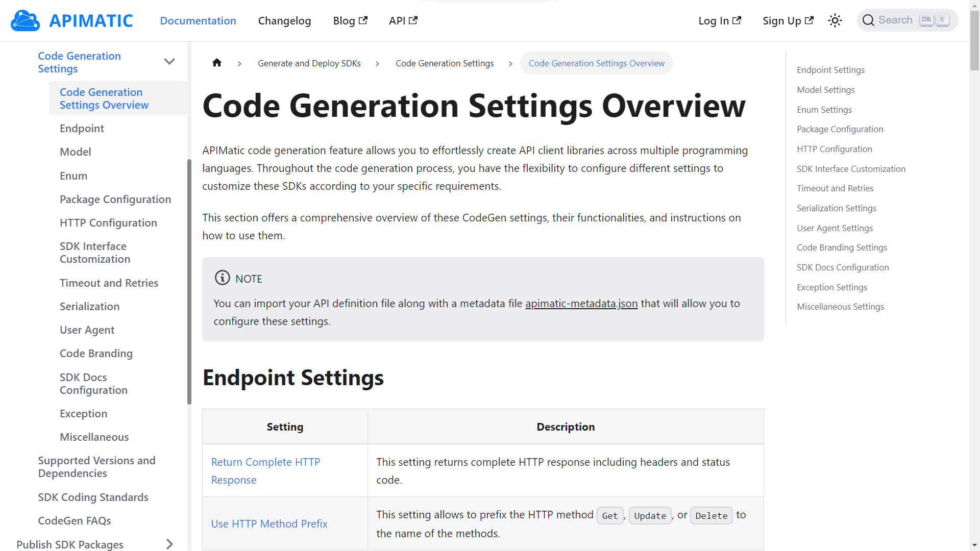Click the Search icon

point(869,20)
